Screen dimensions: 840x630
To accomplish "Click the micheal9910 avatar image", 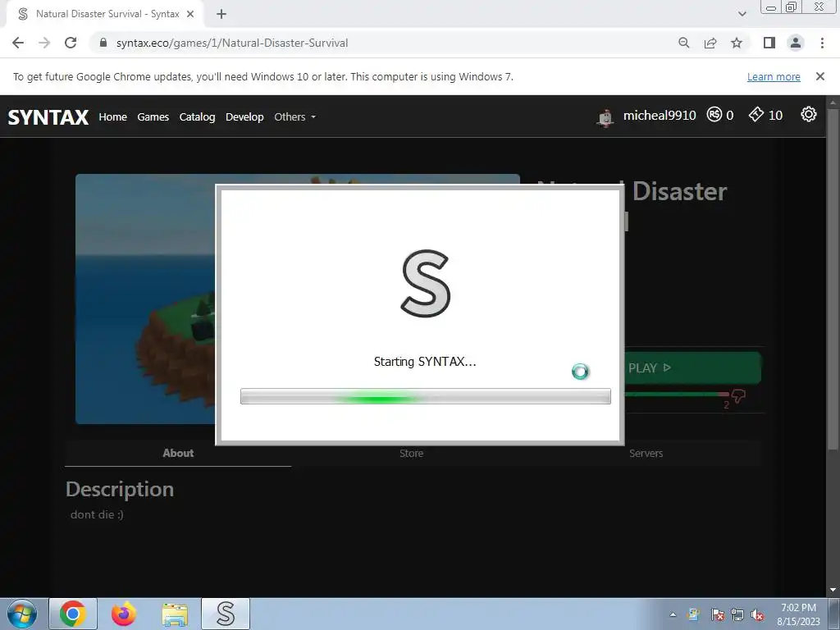I will [605, 116].
